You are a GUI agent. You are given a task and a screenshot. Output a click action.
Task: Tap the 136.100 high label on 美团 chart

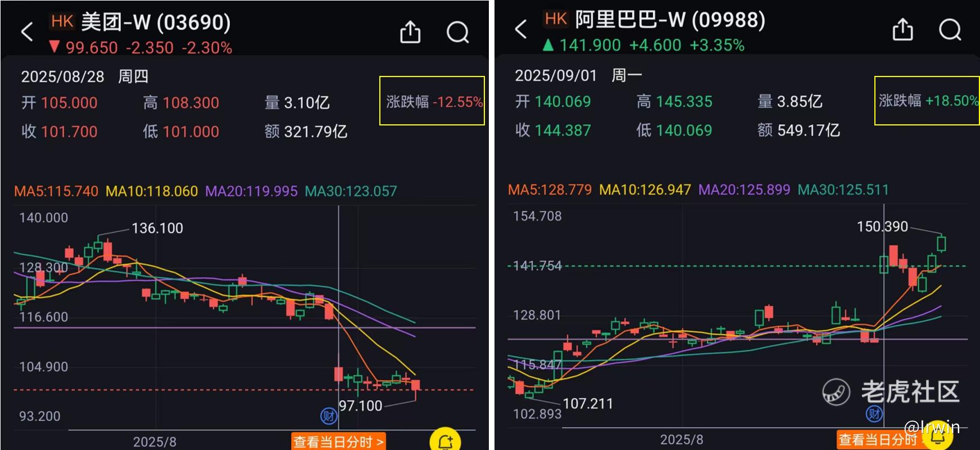(157, 228)
